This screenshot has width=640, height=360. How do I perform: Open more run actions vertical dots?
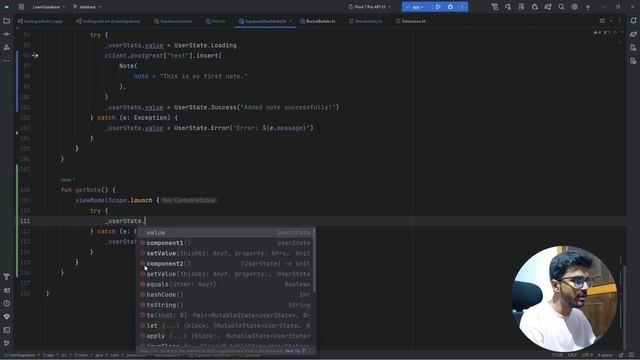point(462,7)
